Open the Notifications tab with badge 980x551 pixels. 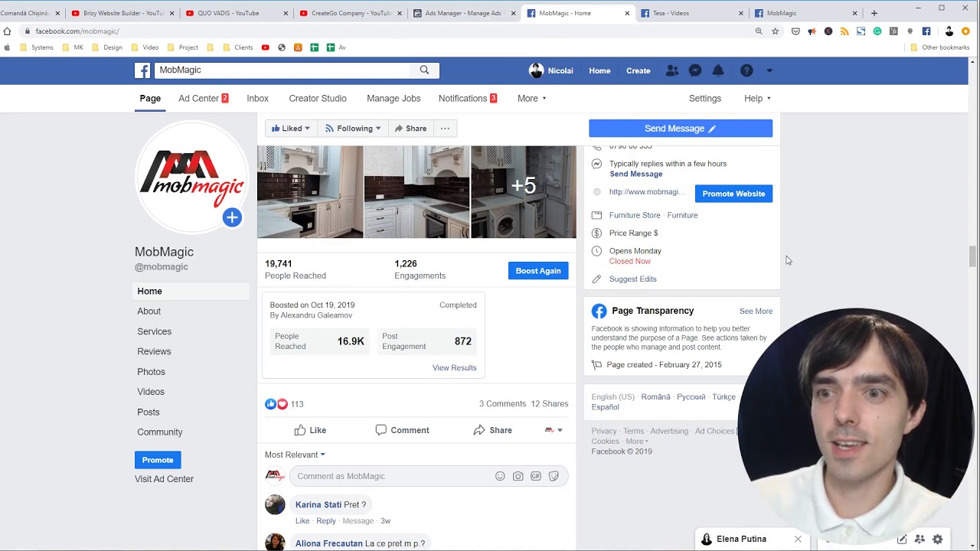click(468, 98)
